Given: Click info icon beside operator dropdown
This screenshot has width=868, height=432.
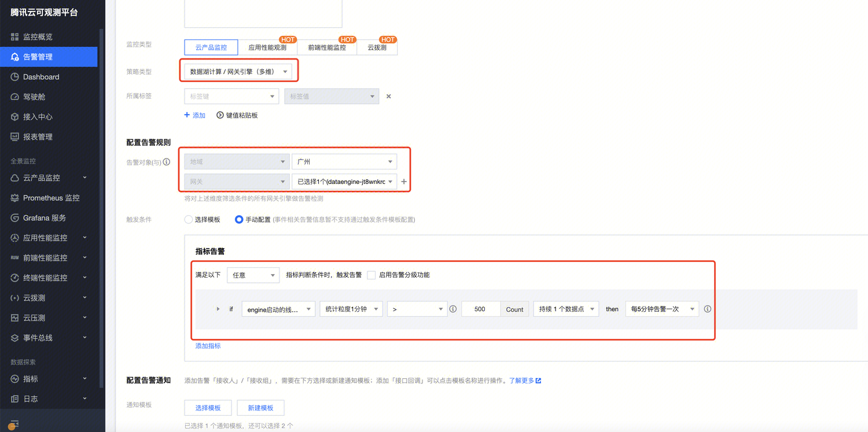Looking at the screenshot, I should click(x=453, y=309).
